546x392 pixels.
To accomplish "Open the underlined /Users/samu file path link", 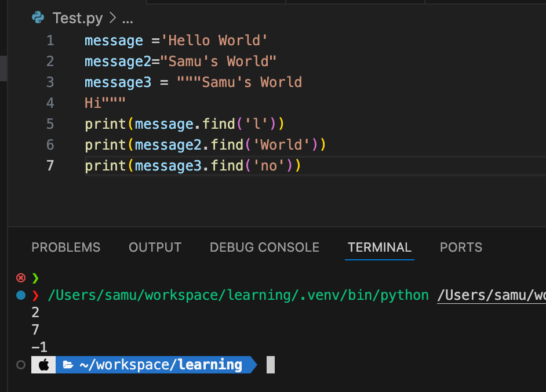I will pos(492,296).
